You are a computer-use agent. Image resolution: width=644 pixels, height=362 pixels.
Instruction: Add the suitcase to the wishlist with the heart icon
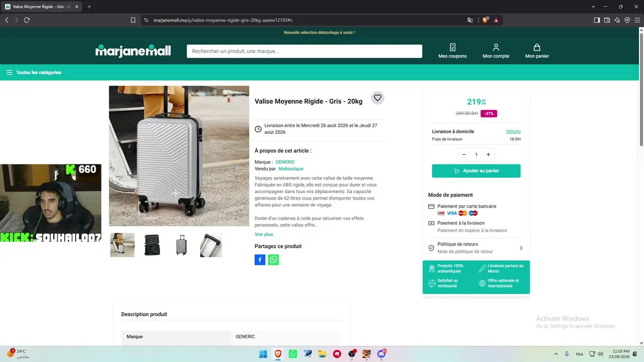[x=377, y=98]
